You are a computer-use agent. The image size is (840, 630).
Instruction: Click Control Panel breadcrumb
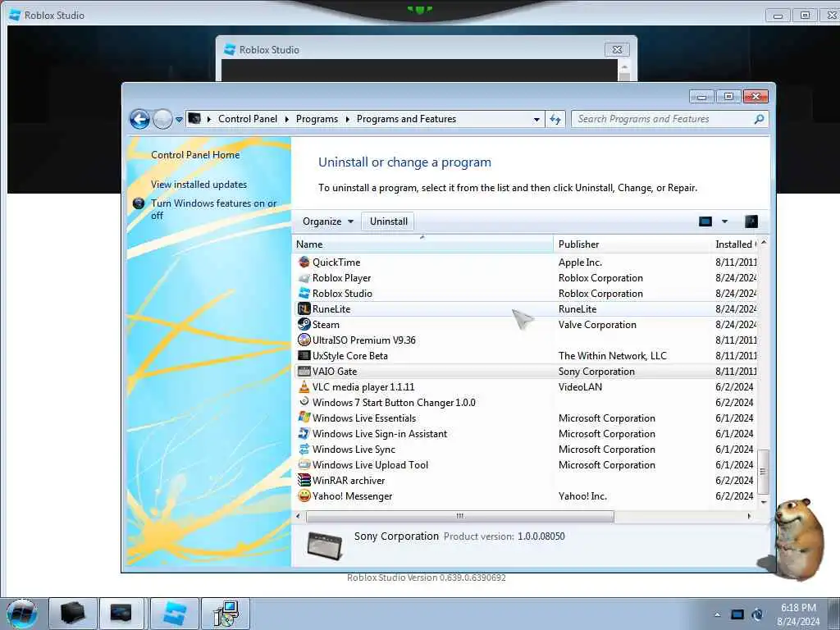248,119
